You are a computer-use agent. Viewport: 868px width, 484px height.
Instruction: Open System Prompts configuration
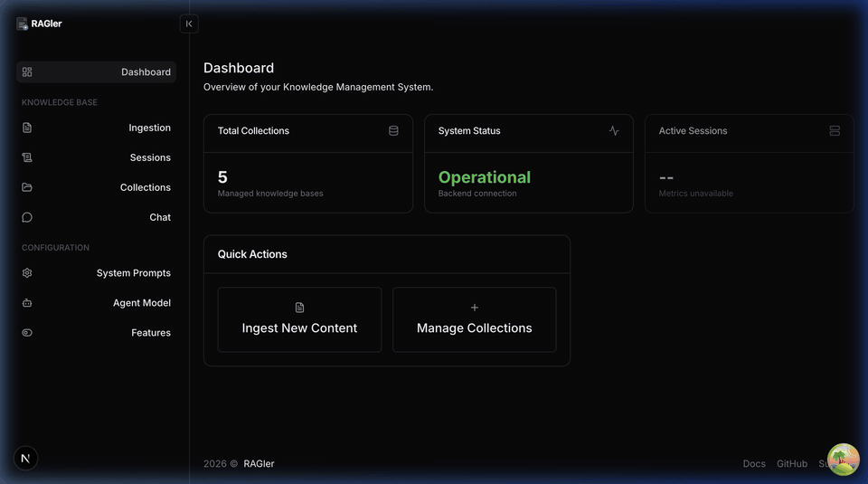point(97,273)
